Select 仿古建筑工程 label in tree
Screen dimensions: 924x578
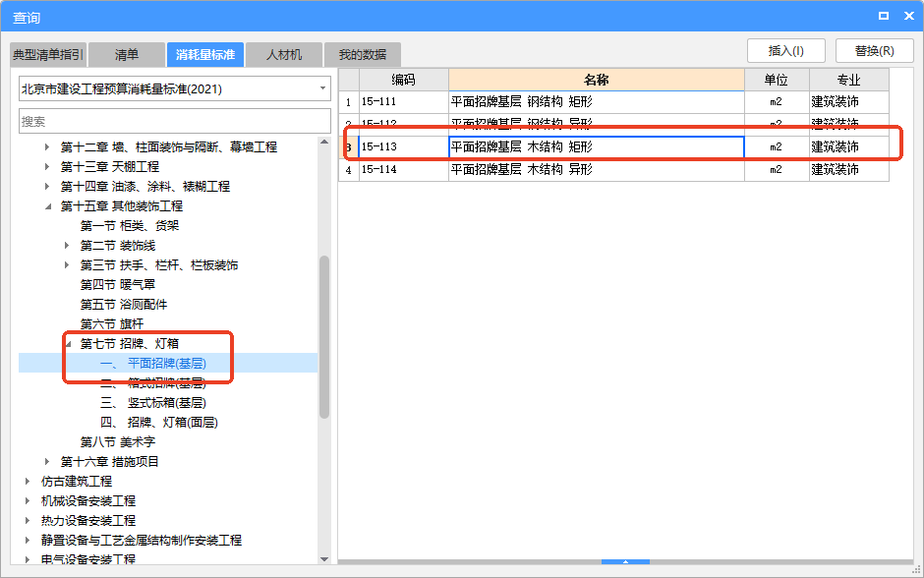(76, 482)
